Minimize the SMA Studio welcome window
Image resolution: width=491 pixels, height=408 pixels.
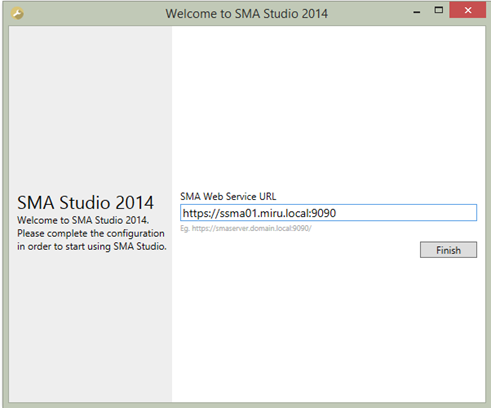[x=417, y=12]
